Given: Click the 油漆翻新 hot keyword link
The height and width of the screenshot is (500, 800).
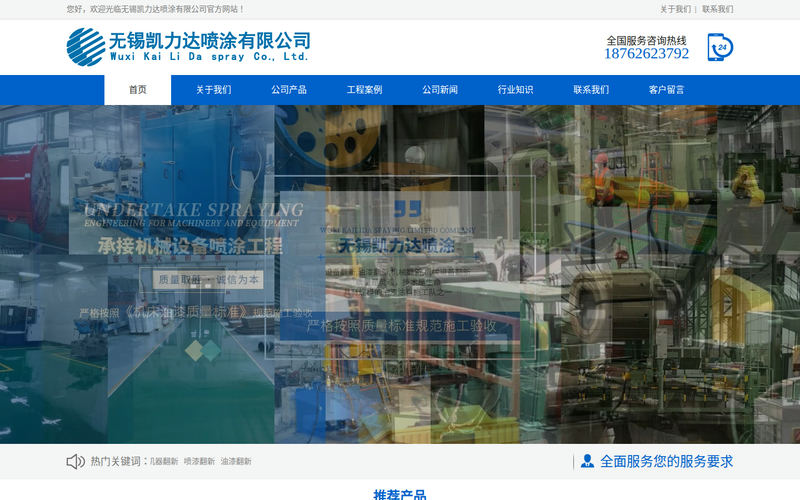Looking at the screenshot, I should click(x=236, y=461).
